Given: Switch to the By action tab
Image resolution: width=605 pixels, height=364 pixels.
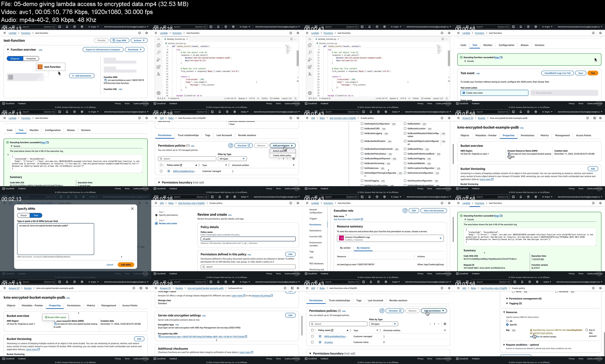Looking at the screenshot, I should coord(345,248).
